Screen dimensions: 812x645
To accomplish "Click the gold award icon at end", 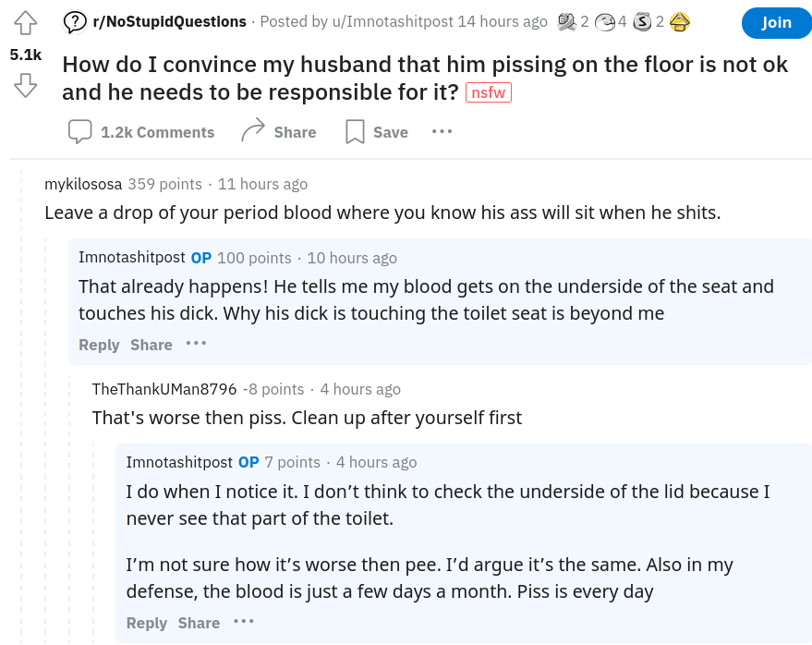I will (x=679, y=22).
